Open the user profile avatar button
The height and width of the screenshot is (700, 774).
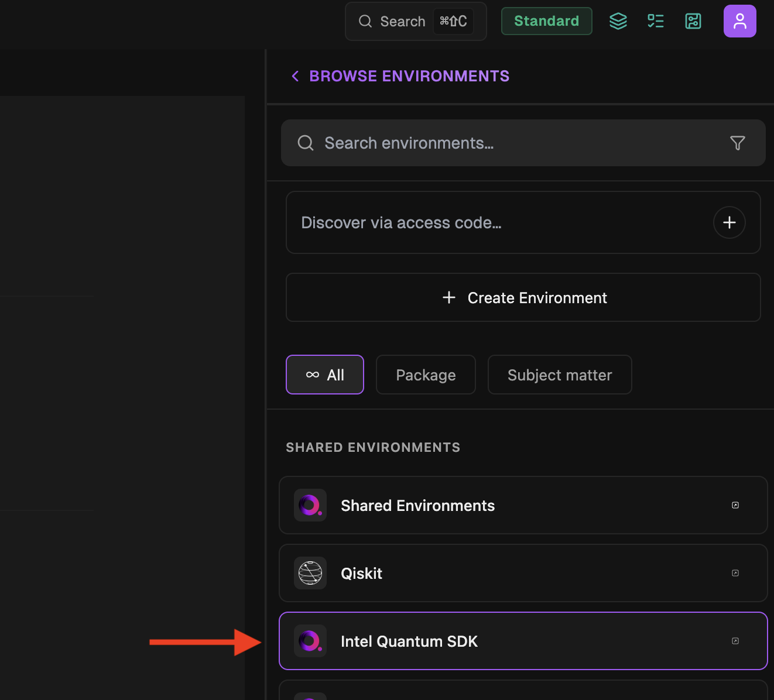pos(740,21)
